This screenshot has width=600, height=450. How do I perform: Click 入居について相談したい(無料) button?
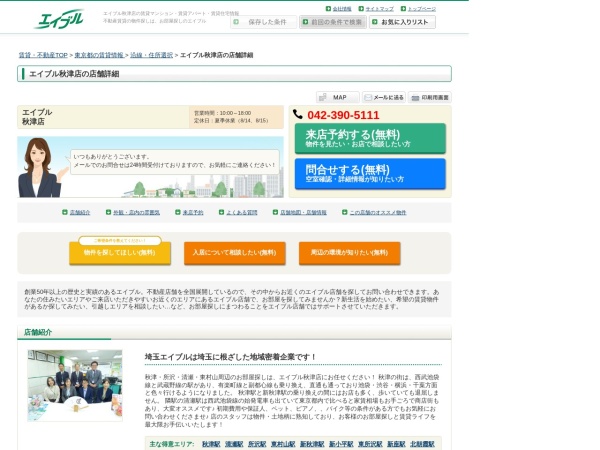click(235, 253)
